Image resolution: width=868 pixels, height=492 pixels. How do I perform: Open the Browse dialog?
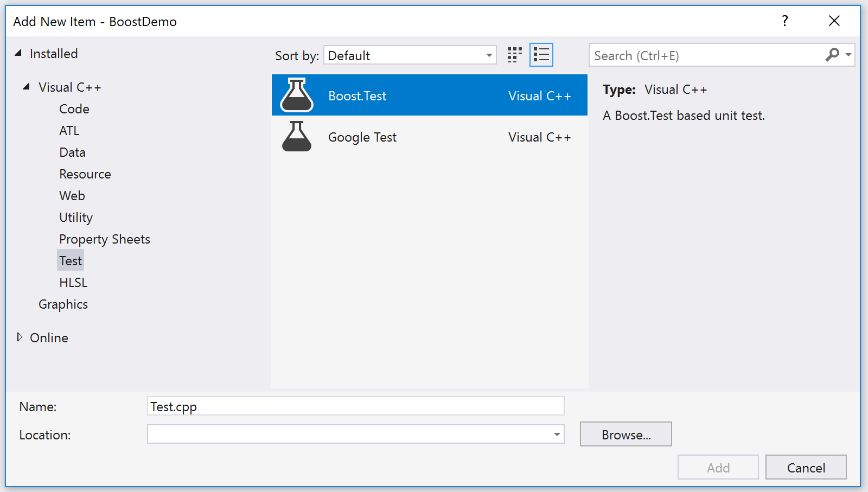tap(626, 434)
